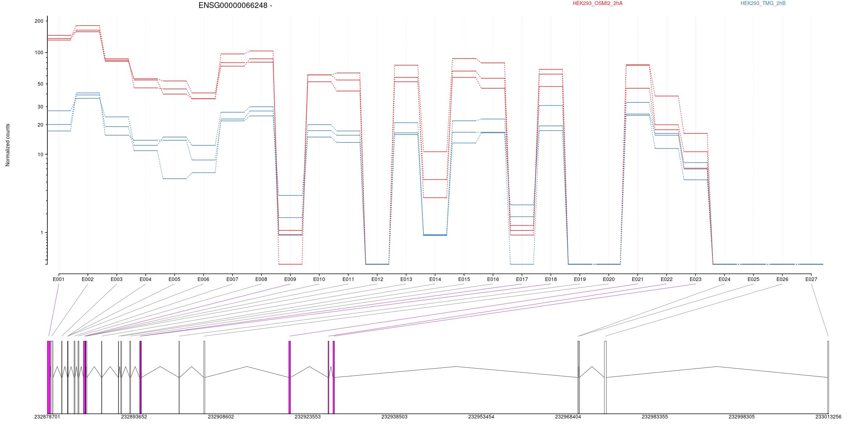868x434 pixels.
Task: Select the HEK293_OSMI2_2hA legend label
Action: pos(597,3)
